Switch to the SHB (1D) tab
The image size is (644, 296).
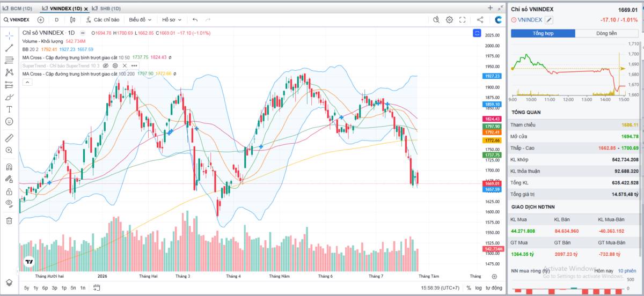point(106,9)
